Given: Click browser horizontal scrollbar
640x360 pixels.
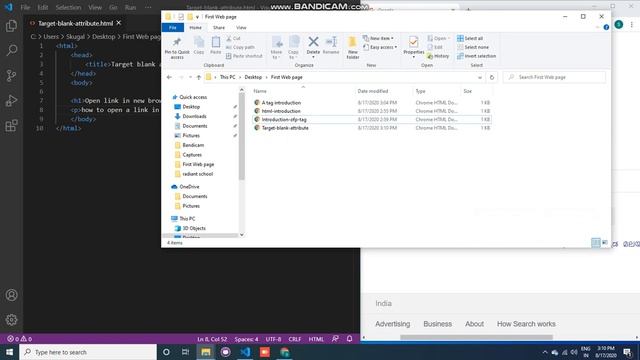Looking at the screenshot, I should point(476,337).
